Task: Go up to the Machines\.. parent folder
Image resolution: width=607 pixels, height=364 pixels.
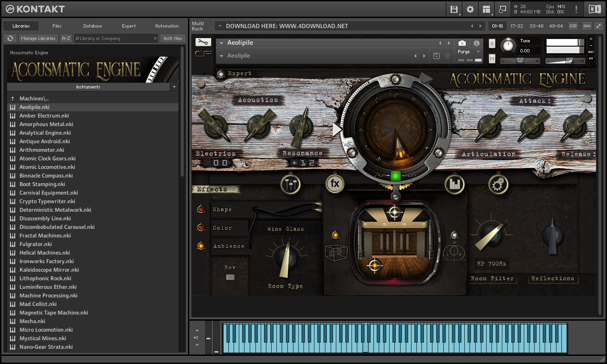Action: 93,98
